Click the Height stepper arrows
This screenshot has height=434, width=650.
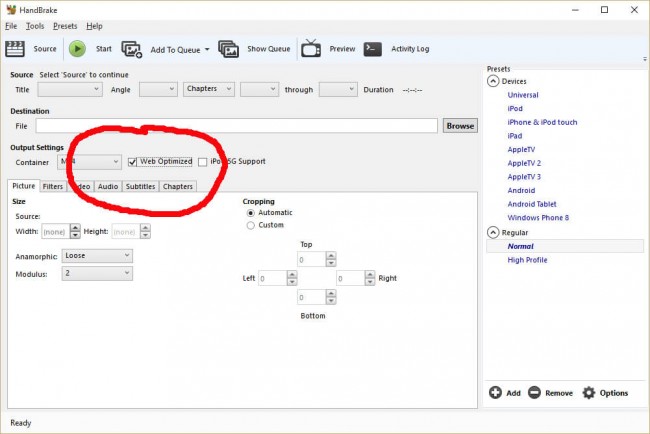pyautogui.click(x=145, y=231)
